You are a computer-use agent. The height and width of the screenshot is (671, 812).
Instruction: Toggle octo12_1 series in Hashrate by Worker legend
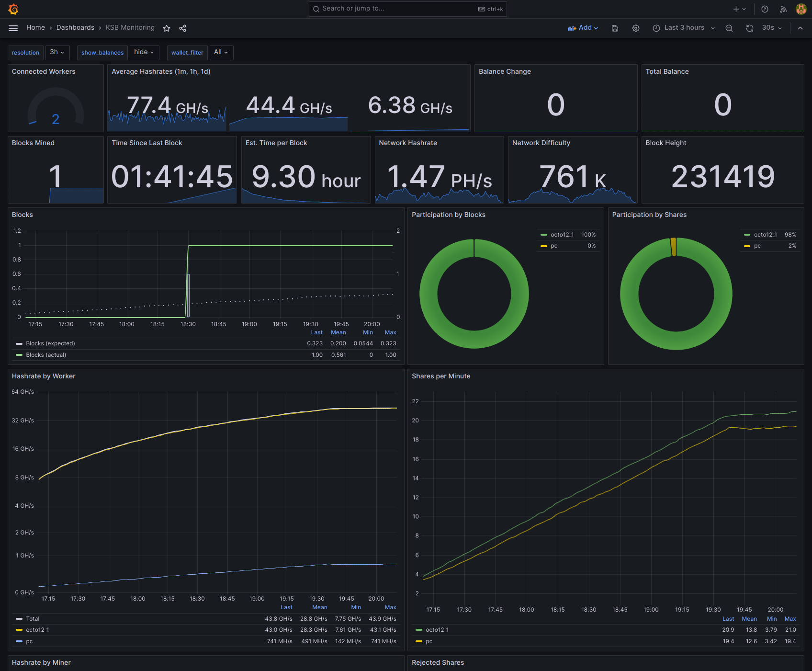point(37,630)
